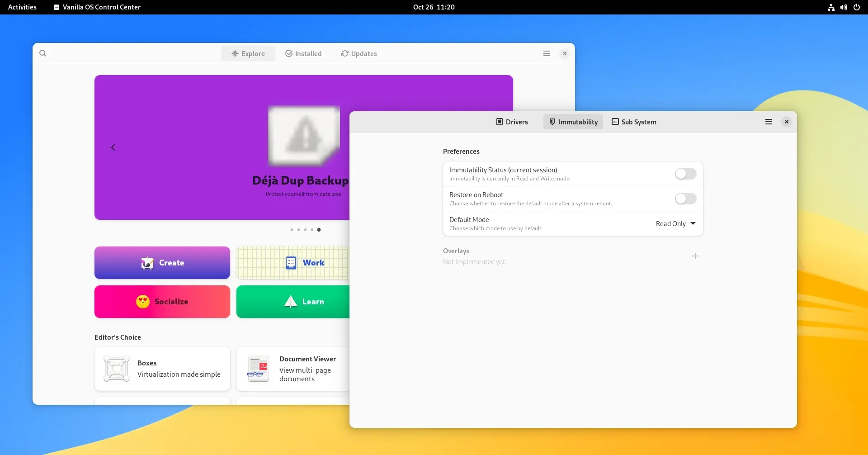
Task: Toggle Immutability Status for current session
Action: pos(685,174)
